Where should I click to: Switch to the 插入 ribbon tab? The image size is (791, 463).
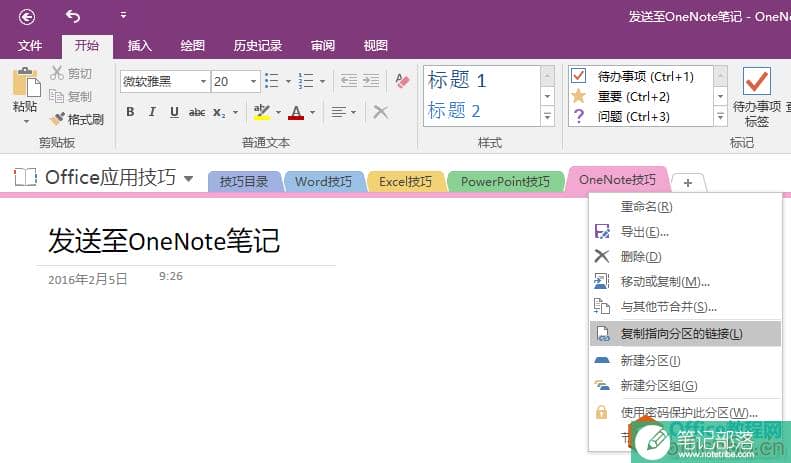point(140,46)
